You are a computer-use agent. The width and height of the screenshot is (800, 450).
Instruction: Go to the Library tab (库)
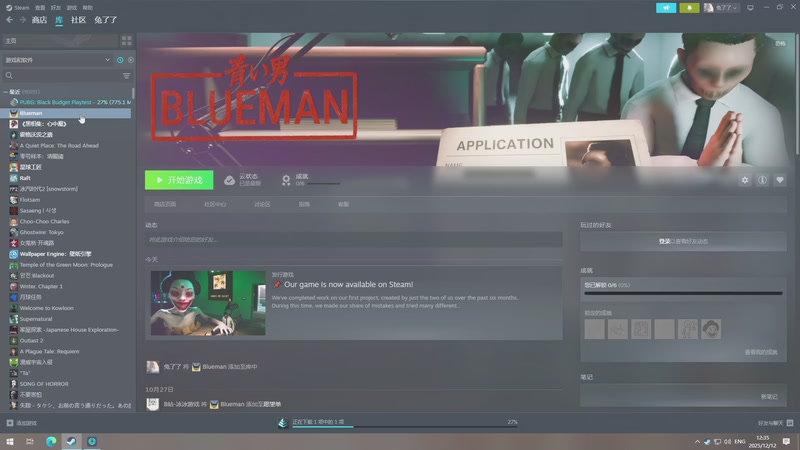pyautogui.click(x=59, y=20)
